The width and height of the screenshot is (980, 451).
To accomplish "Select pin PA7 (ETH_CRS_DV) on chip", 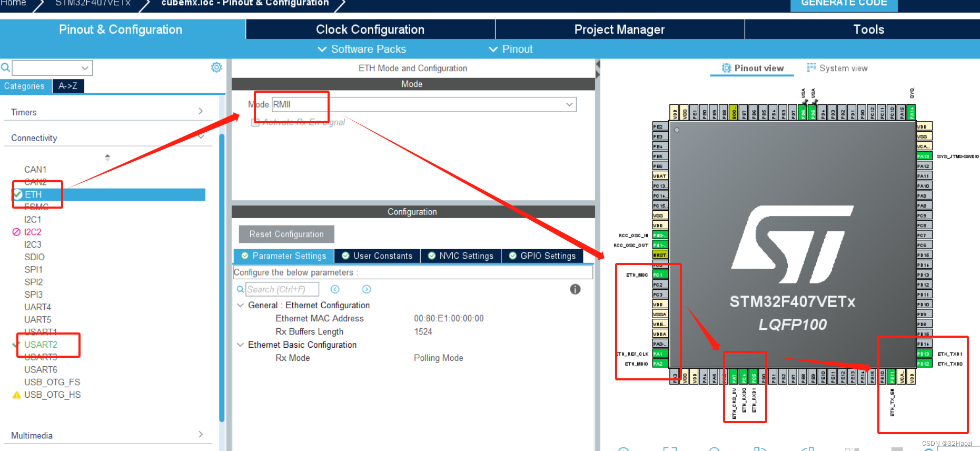I will point(734,377).
